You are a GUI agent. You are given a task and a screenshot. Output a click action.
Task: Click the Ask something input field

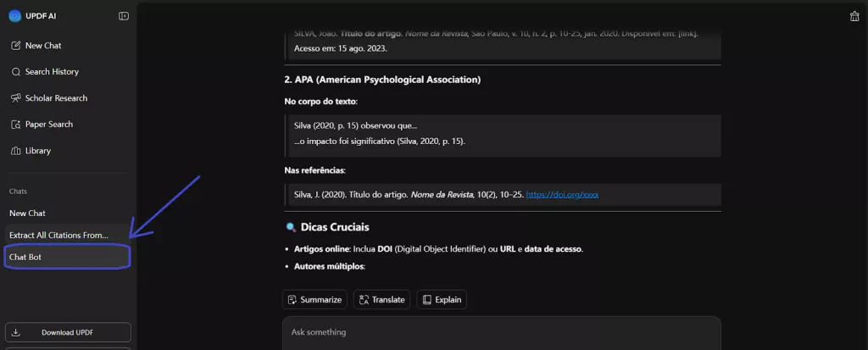(502, 333)
